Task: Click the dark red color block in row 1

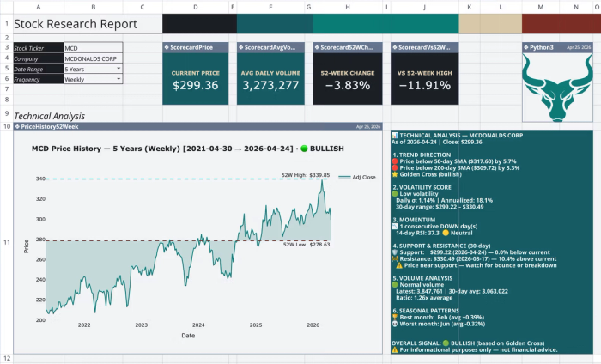Action: [x=562, y=24]
